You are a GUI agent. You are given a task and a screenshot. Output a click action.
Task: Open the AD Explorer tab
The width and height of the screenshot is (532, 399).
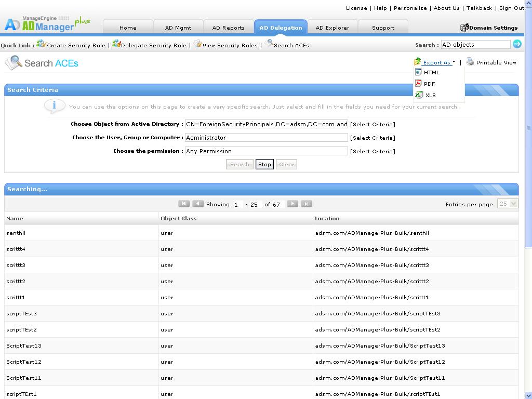[332, 28]
